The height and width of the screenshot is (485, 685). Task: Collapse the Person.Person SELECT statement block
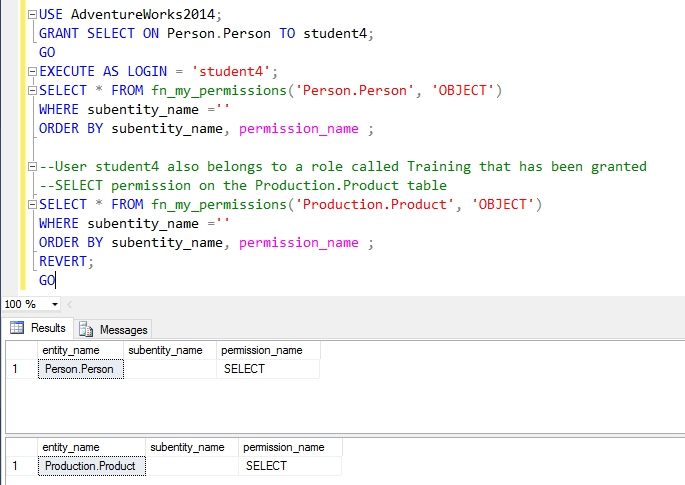pos(33,91)
